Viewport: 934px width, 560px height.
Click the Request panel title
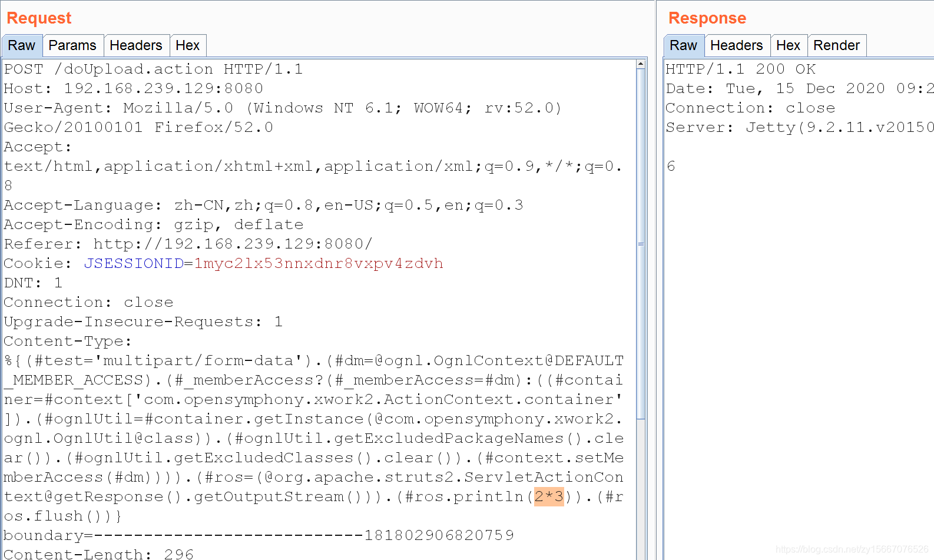[x=39, y=18]
